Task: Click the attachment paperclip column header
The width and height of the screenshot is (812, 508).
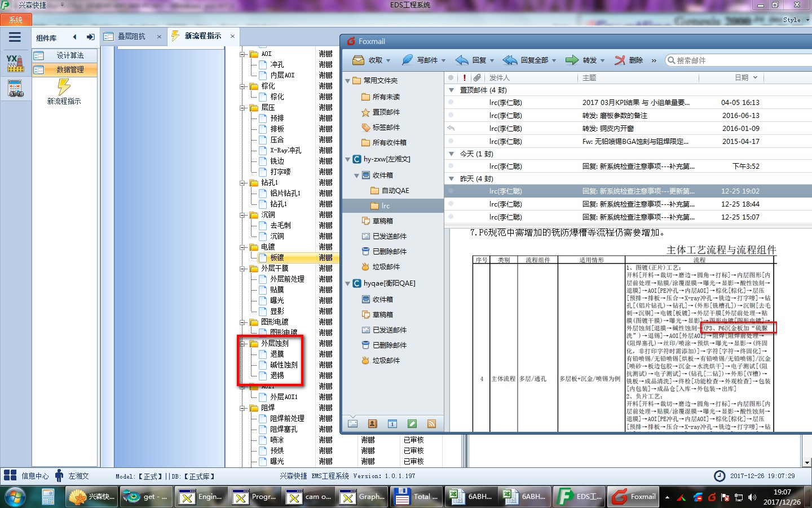Action: point(477,78)
